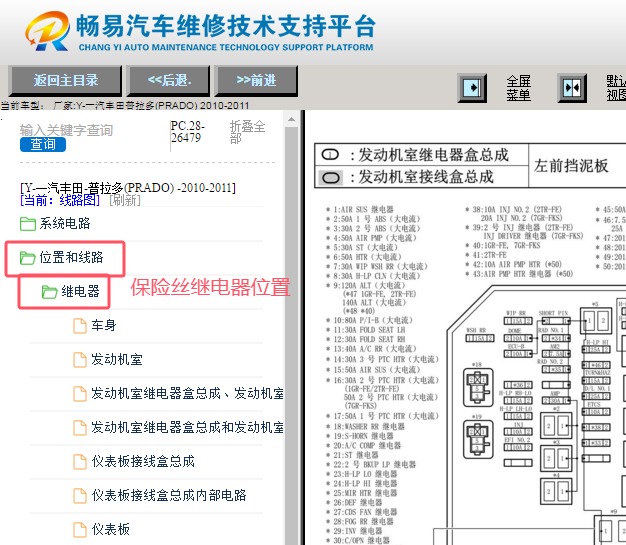Click the default view inward-arrows icon
The width and height of the screenshot is (626, 545).
[572, 87]
